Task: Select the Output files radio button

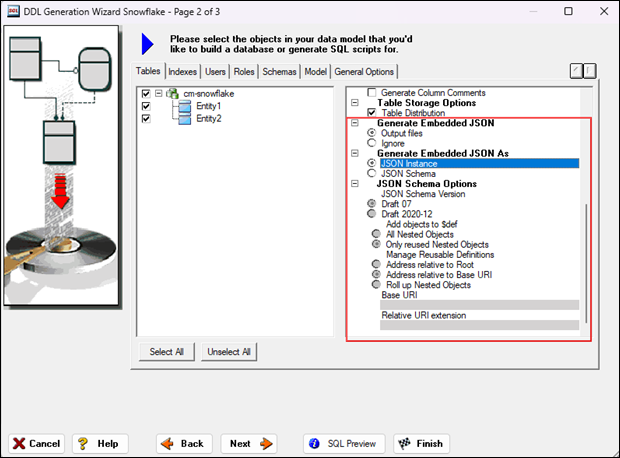Action: point(372,133)
